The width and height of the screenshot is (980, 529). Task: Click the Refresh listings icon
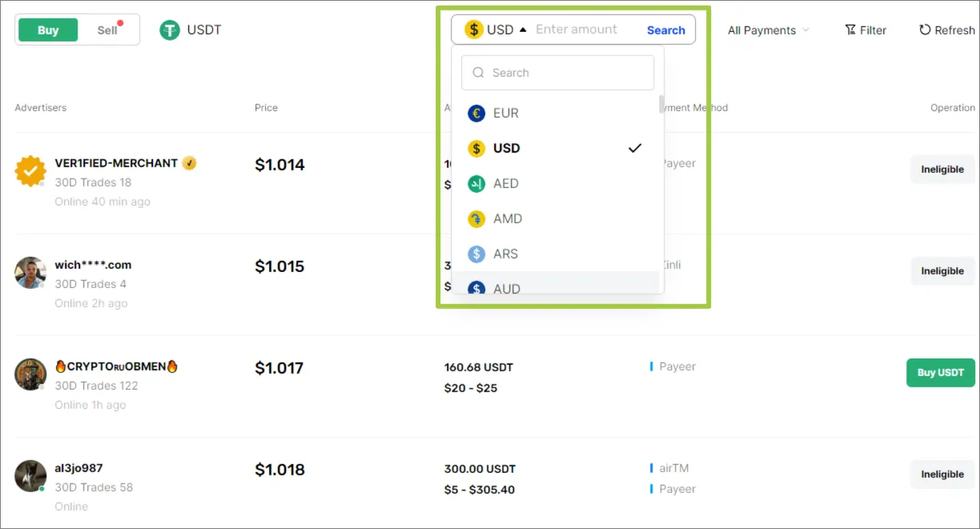926,30
